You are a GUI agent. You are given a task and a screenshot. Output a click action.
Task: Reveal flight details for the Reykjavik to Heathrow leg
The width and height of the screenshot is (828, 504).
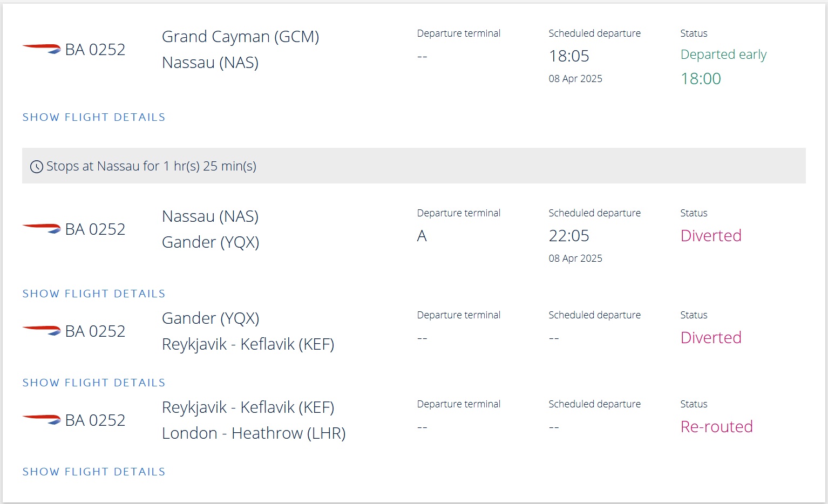[93, 471]
